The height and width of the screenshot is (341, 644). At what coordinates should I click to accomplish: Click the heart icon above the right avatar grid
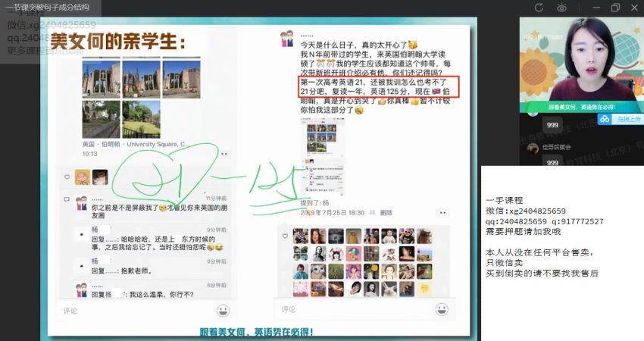pos(285,236)
